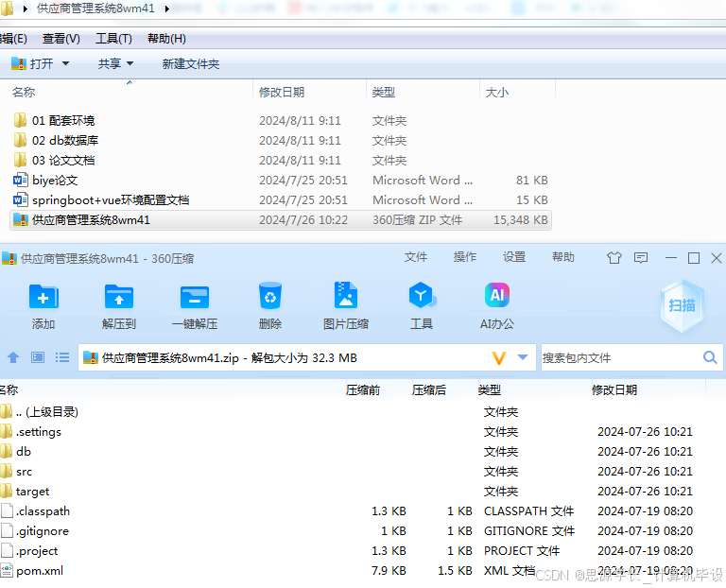
Task: Click the orange V icon in path bar
Action: coord(499,358)
